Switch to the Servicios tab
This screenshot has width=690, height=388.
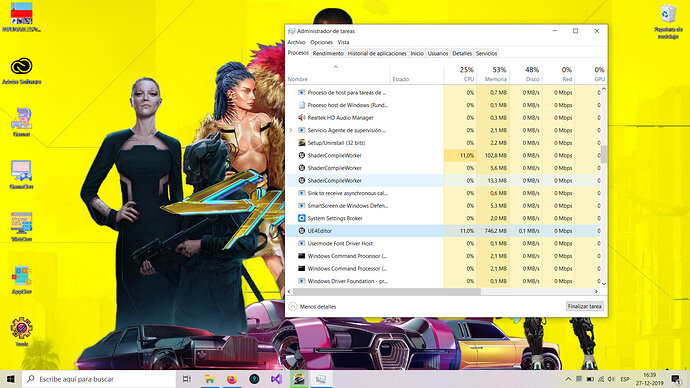point(486,53)
